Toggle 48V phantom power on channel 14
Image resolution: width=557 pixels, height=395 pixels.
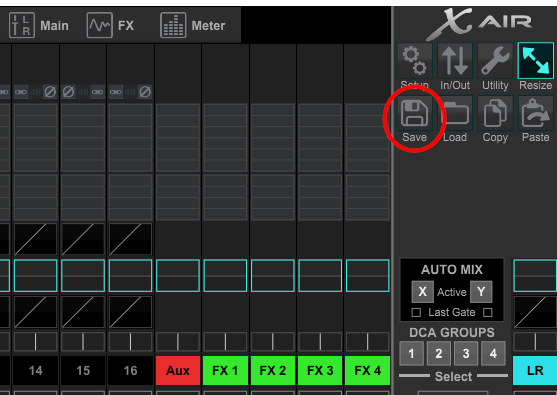(36, 92)
